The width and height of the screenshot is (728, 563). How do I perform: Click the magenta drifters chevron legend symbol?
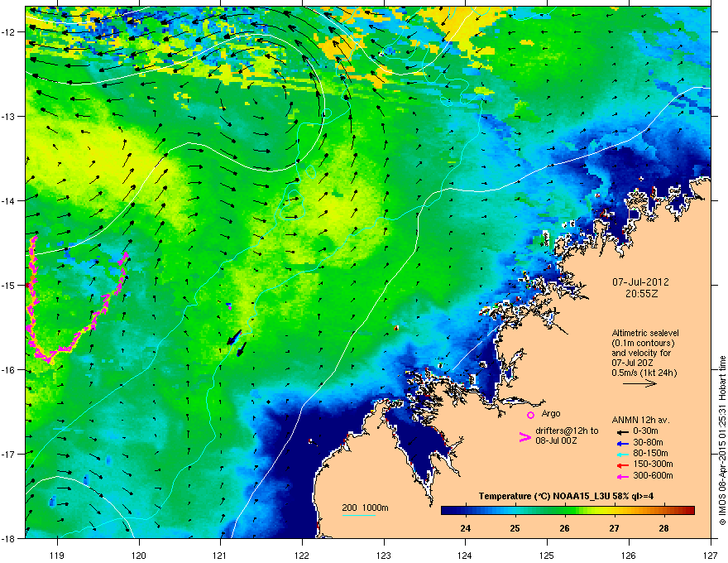pos(524,437)
